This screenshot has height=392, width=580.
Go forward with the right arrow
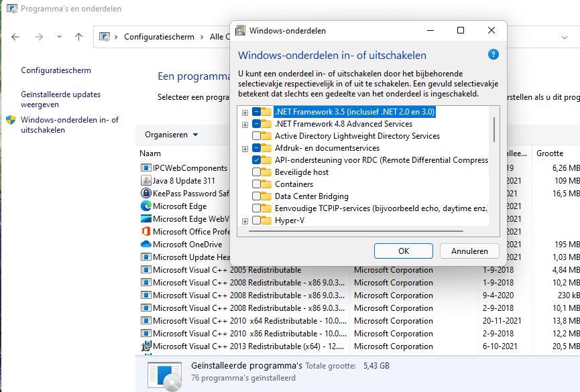39,37
